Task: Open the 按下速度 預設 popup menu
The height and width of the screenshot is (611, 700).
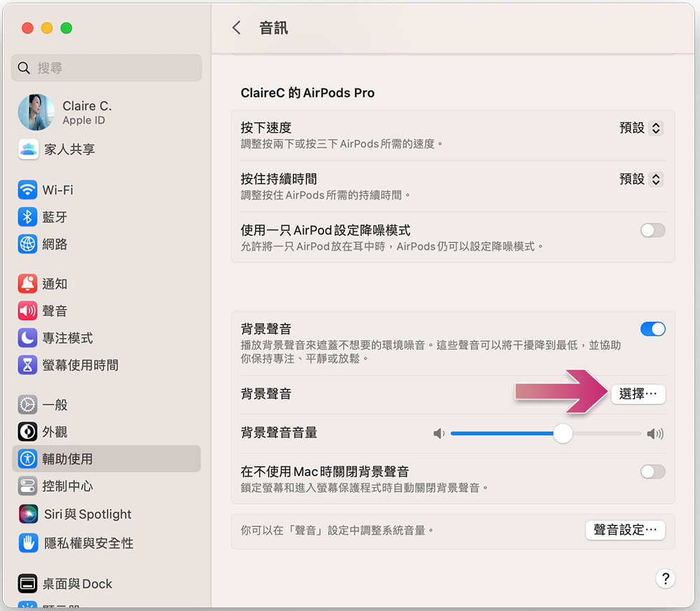Action: click(x=641, y=128)
